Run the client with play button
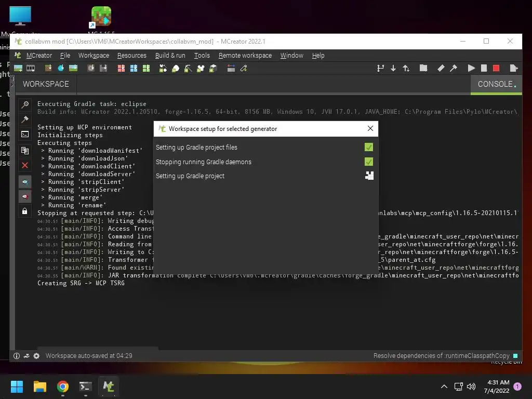 pos(471,68)
